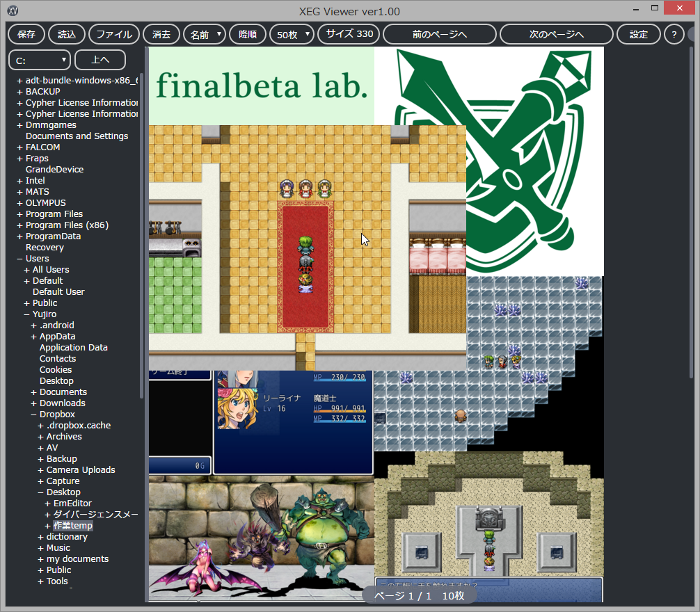Expand the MATS folder
The height and width of the screenshot is (612, 700).
[x=19, y=192]
